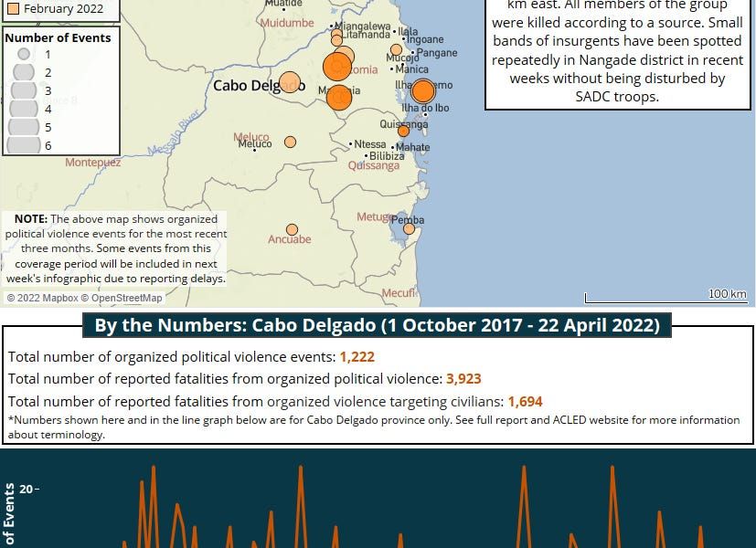
Task: Click the small orange marker at Quissanga town
Action: click(x=403, y=131)
